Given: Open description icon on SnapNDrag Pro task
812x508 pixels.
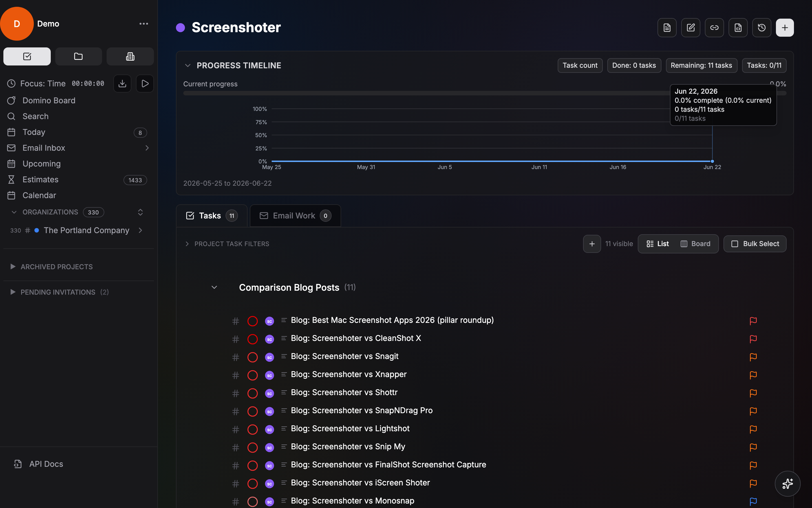Looking at the screenshot, I should click(x=284, y=410).
